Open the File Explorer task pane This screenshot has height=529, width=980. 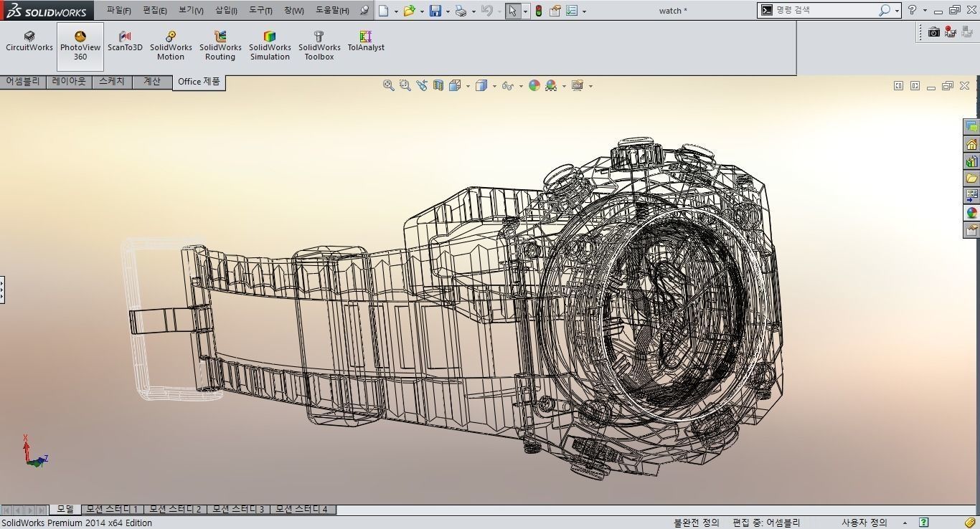point(971,178)
